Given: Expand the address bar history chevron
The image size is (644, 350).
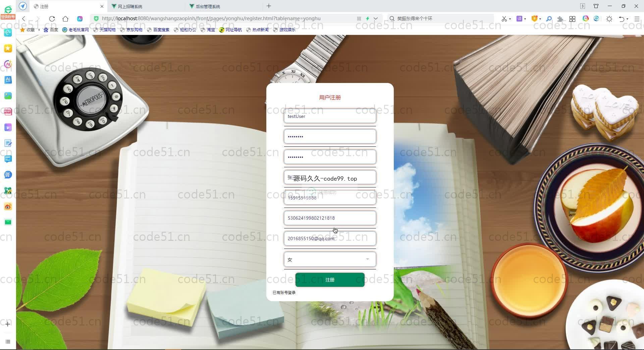Looking at the screenshot, I should coord(376,18).
